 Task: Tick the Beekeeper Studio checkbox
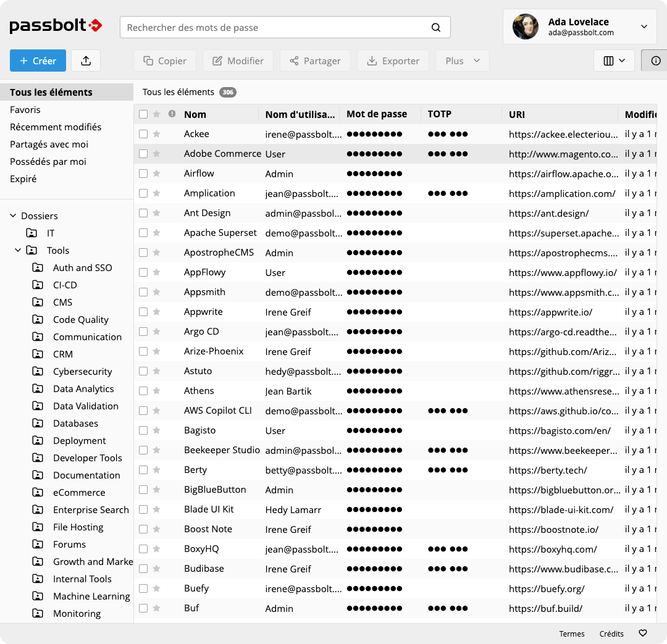click(x=143, y=450)
